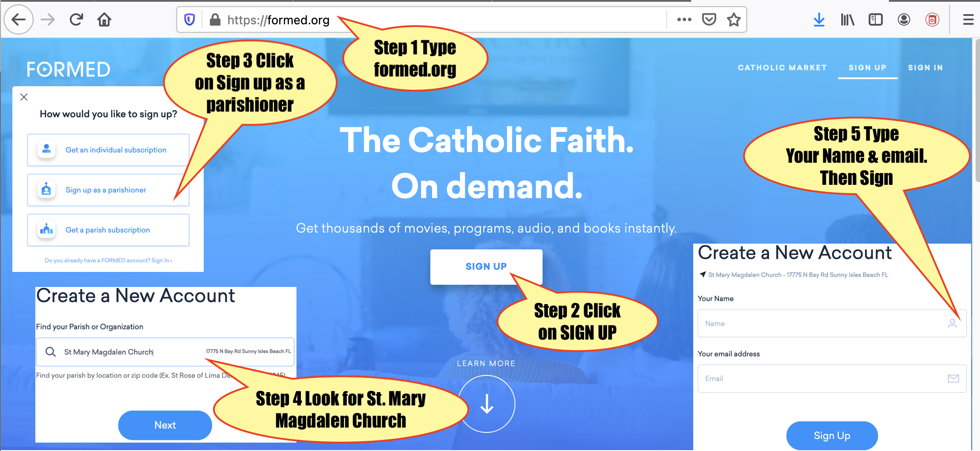Open the Library bookshelf icon
Image resolution: width=980 pixels, height=451 pixels.
point(847,19)
